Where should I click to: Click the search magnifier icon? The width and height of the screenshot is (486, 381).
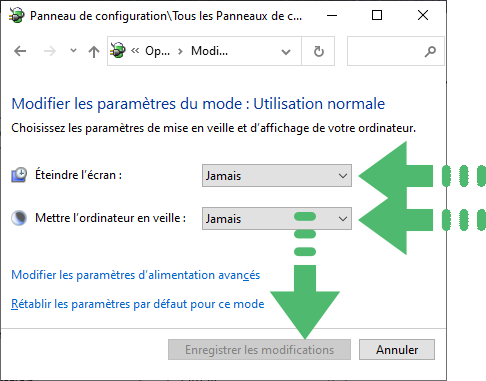pyautogui.click(x=430, y=51)
